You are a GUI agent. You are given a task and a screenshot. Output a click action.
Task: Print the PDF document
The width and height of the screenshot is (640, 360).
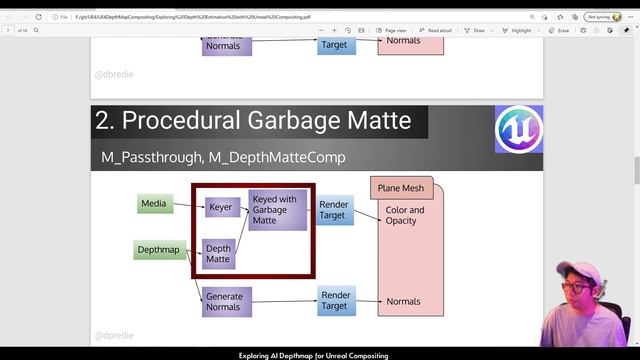click(583, 30)
